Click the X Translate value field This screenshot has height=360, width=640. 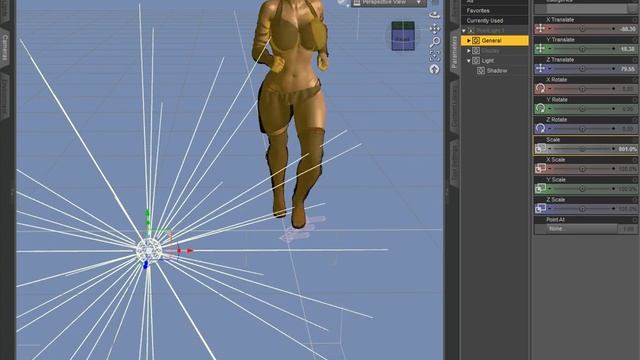[x=627, y=29]
